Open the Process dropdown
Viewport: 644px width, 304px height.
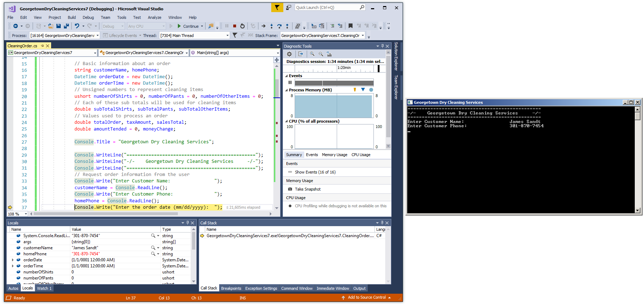point(65,35)
